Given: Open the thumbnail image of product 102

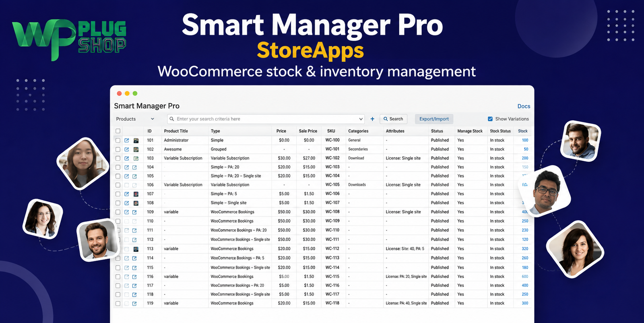Looking at the screenshot, I should coord(136,149).
